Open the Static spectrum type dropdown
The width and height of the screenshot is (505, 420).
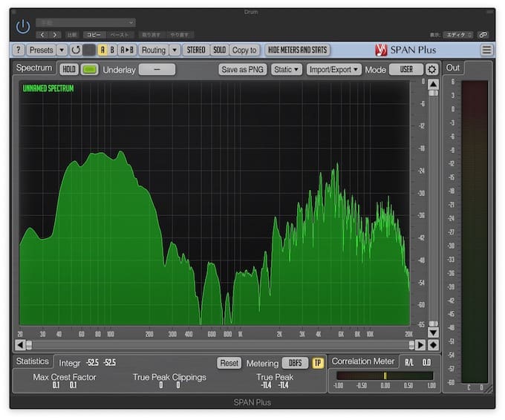click(x=286, y=69)
